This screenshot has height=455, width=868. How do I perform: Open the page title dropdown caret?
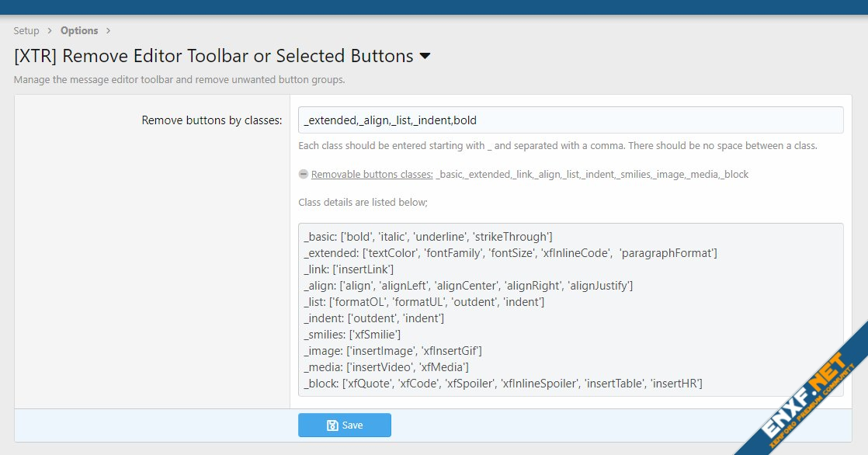point(425,56)
